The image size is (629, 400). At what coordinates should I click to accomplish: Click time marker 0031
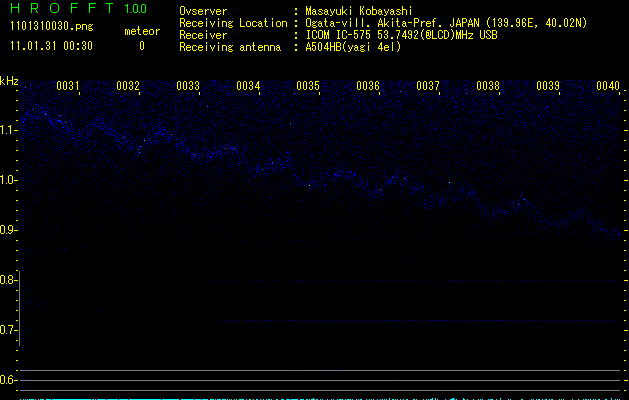pos(68,86)
